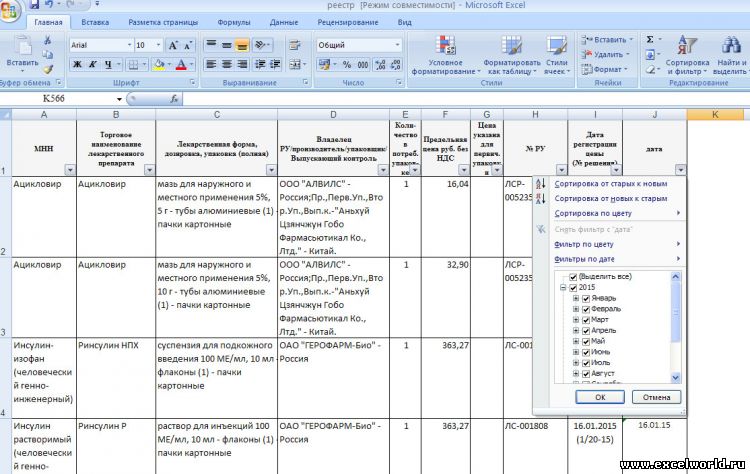The image size is (750, 474).
Task: Click the Insert Function fx icon
Action: (x=174, y=99)
